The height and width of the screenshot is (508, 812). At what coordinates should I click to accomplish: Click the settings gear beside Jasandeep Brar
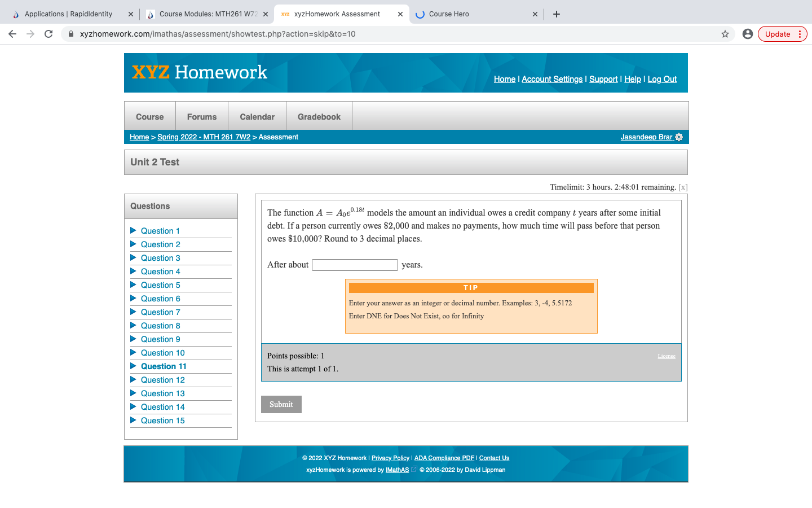point(679,137)
